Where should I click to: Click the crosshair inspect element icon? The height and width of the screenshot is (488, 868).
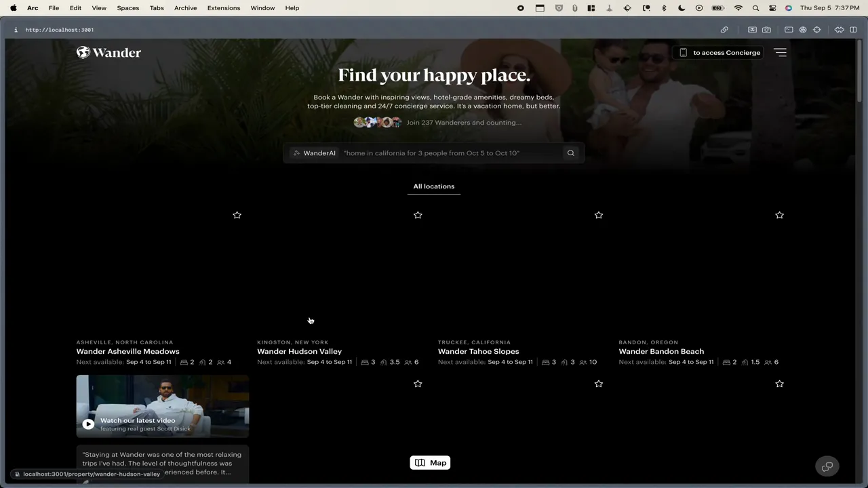(x=816, y=30)
